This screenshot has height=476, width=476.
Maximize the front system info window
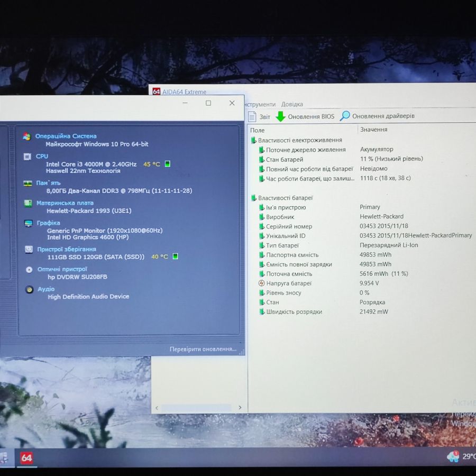[x=208, y=103]
